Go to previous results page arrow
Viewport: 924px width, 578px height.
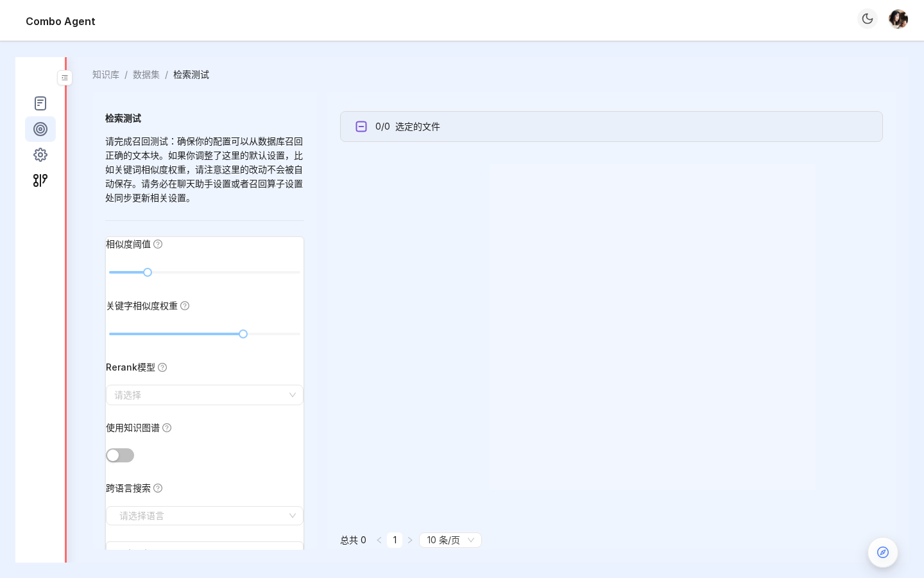pos(379,540)
